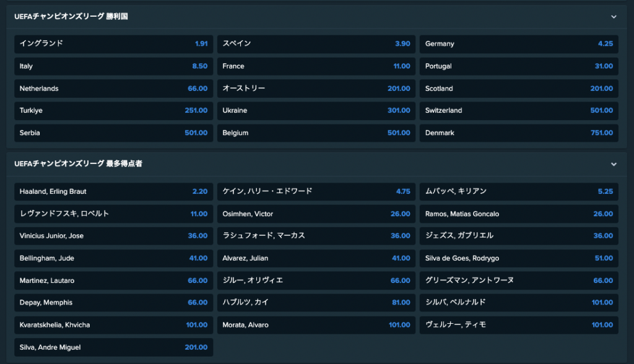Select ジェズス, ガブリエル odds 36.00

click(x=519, y=236)
